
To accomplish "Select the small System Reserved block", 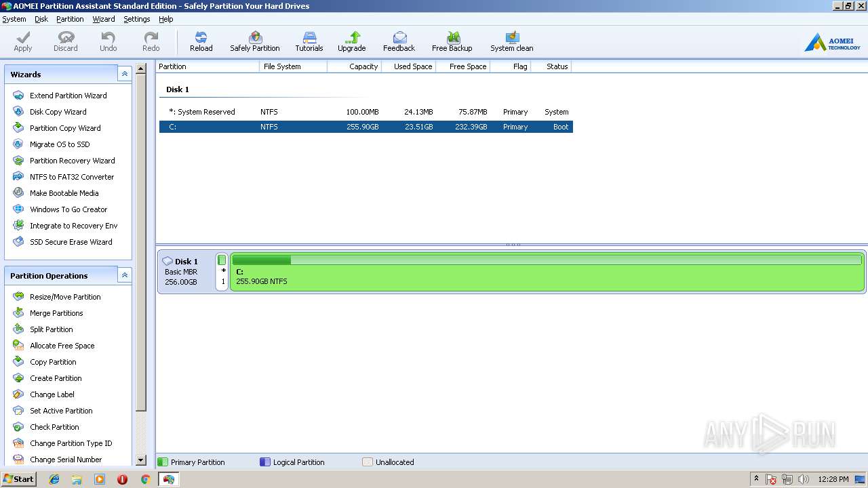I will click(222, 272).
